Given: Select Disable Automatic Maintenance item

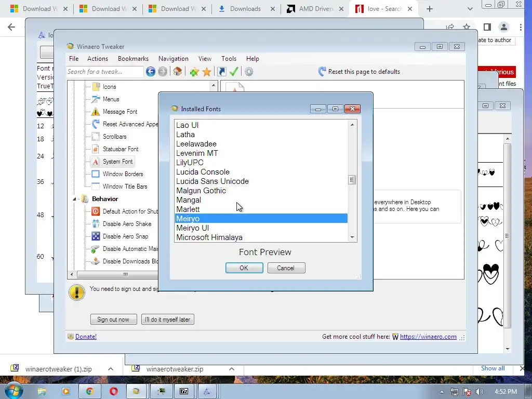Looking at the screenshot, I should click(130, 249).
